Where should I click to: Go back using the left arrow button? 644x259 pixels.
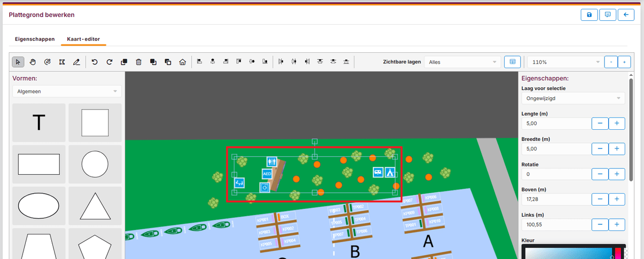tap(626, 15)
